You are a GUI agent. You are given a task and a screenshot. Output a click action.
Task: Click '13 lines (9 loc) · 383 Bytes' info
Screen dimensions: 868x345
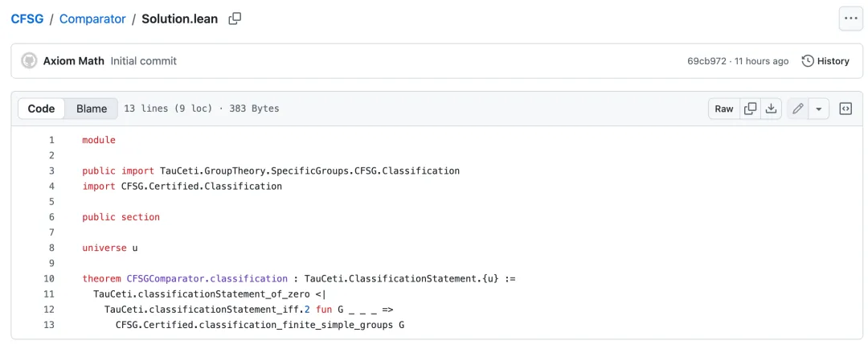(x=202, y=109)
